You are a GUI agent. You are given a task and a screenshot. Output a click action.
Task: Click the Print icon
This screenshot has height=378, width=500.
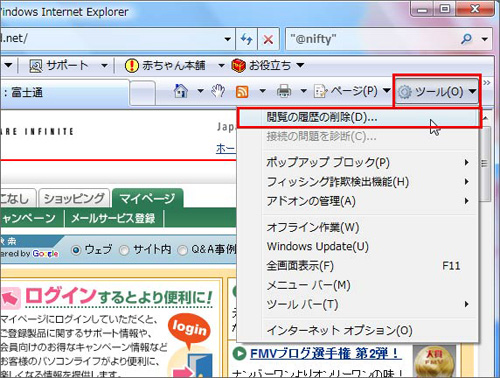[284, 91]
